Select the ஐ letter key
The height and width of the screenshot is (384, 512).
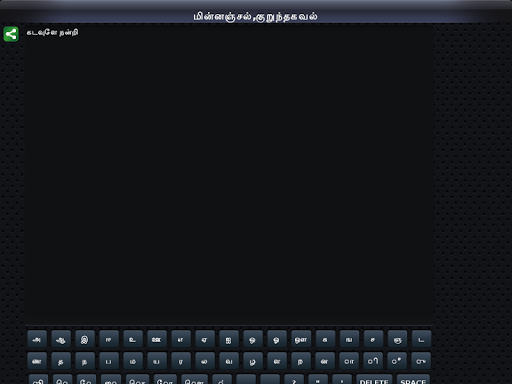point(229,339)
